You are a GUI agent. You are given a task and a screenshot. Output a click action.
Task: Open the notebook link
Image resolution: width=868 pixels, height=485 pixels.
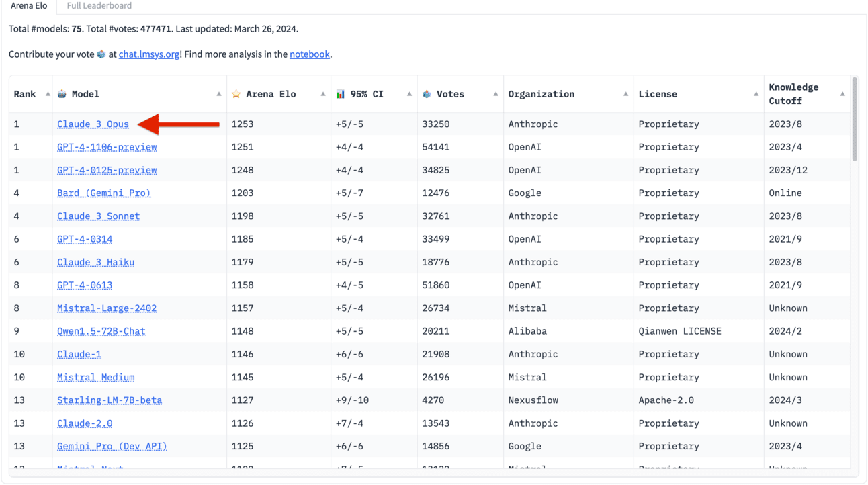point(310,54)
